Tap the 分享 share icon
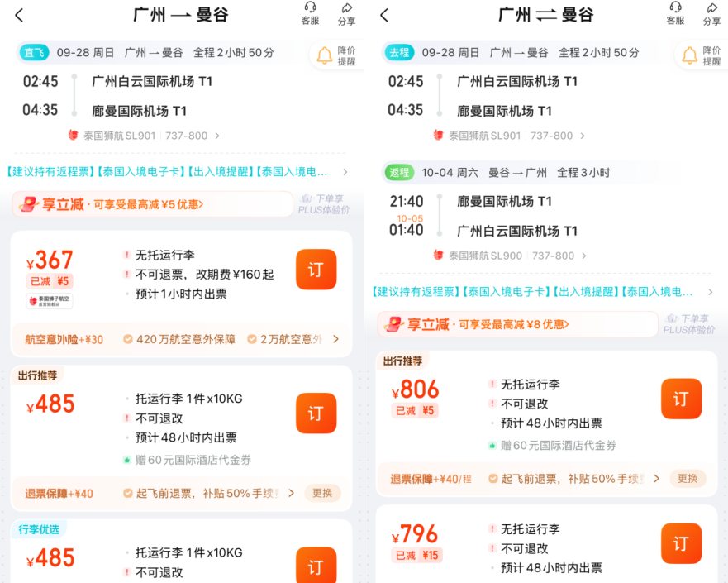Screen dimensions: 728x583 [x=346, y=16]
